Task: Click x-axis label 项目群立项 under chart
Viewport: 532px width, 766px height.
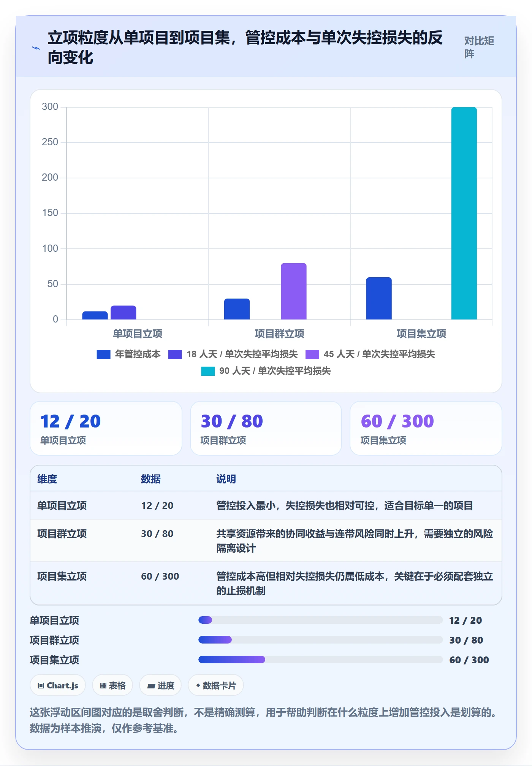Action: [279, 334]
